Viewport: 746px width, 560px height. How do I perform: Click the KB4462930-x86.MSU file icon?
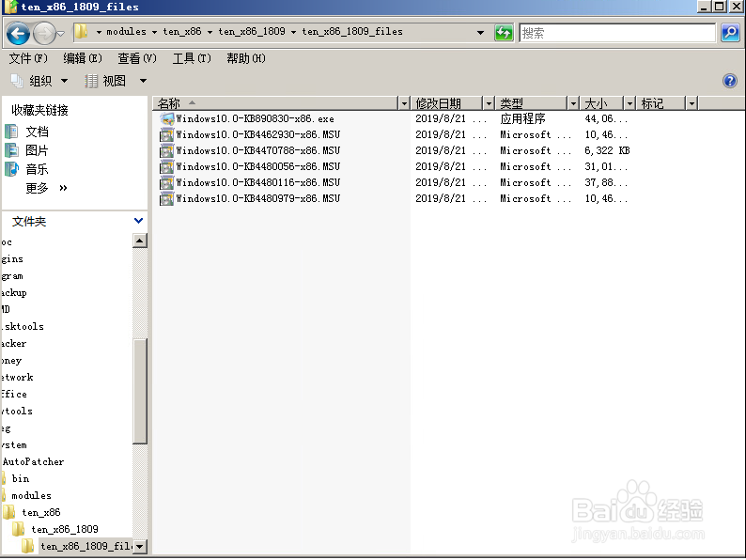[x=166, y=134]
